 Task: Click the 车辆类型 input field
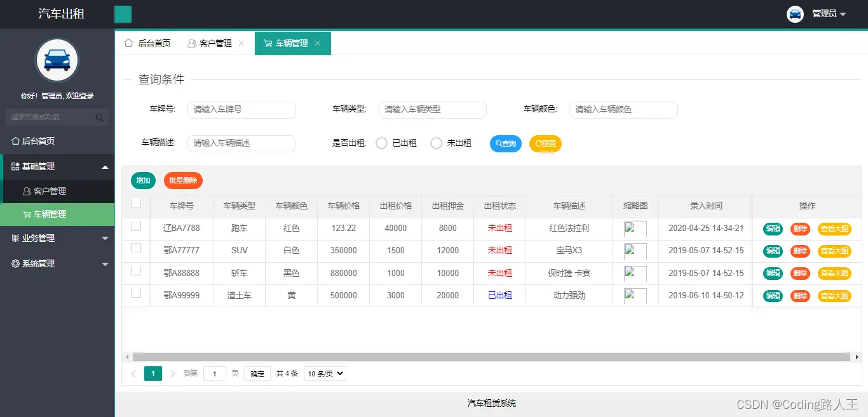432,110
